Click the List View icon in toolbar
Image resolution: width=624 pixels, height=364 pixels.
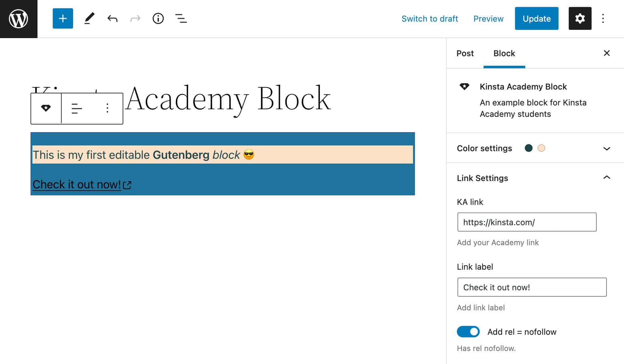pyautogui.click(x=181, y=18)
